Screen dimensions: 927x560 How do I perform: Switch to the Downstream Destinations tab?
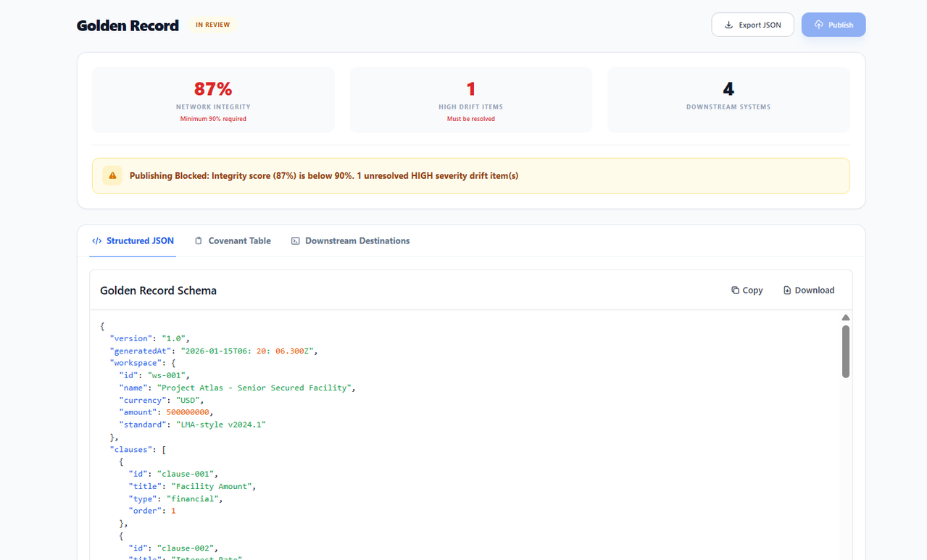tap(350, 241)
